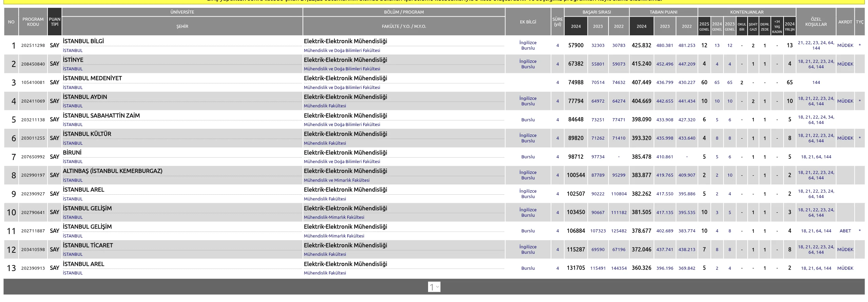Click the PUAN TİPİ column header
The width and height of the screenshot is (868, 302).
click(55, 22)
